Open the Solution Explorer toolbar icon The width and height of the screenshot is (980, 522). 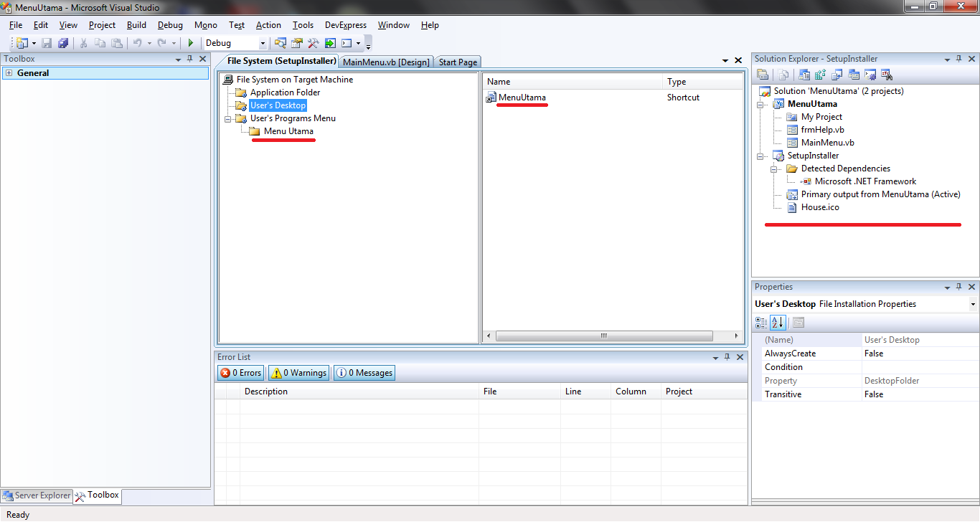(281, 43)
